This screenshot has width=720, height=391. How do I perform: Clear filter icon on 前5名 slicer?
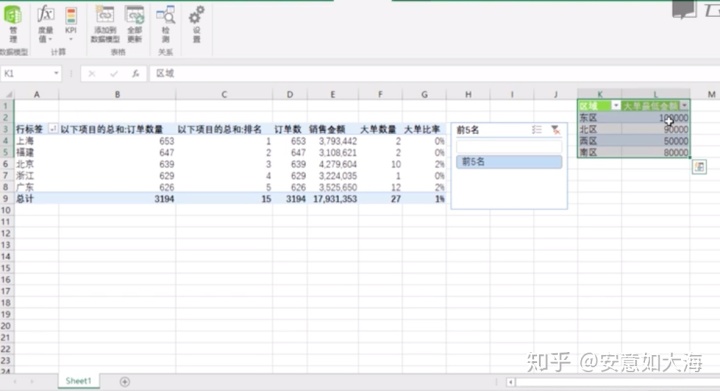click(x=556, y=130)
